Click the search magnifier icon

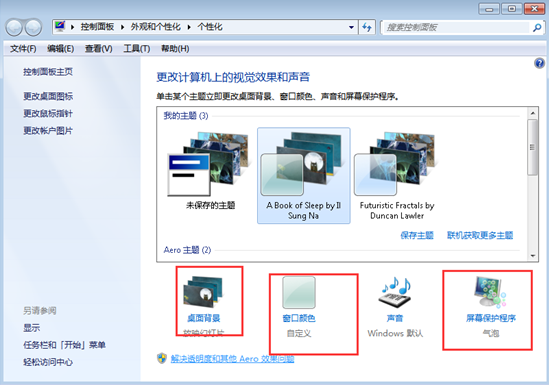pos(537,27)
